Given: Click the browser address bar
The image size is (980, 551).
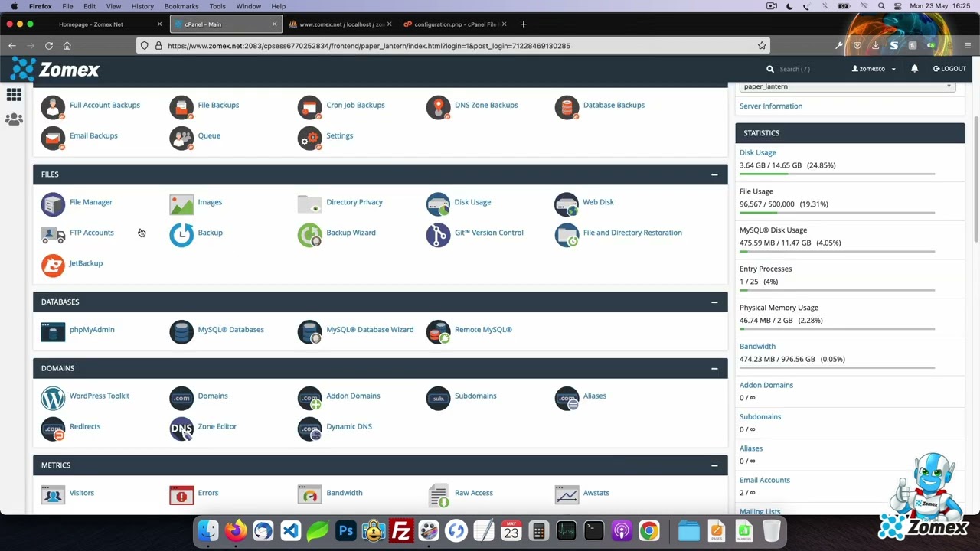Looking at the screenshot, I should tap(453, 46).
